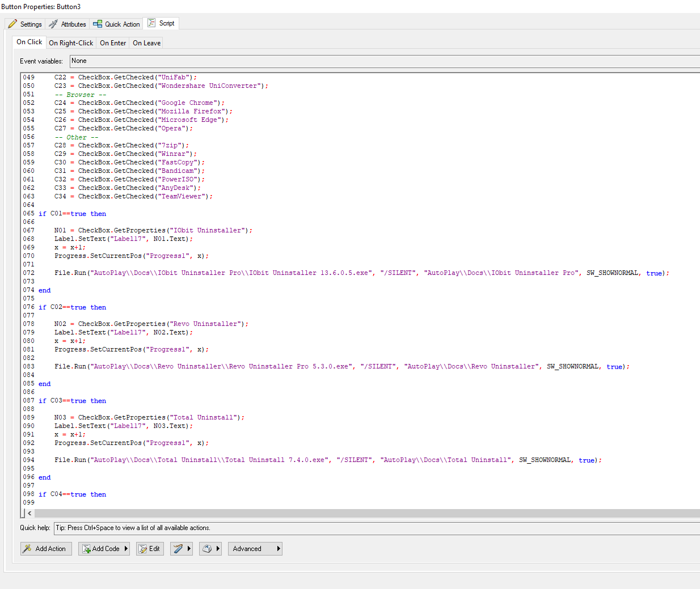Click the Edit button
This screenshot has height=589, width=700.
(150, 549)
